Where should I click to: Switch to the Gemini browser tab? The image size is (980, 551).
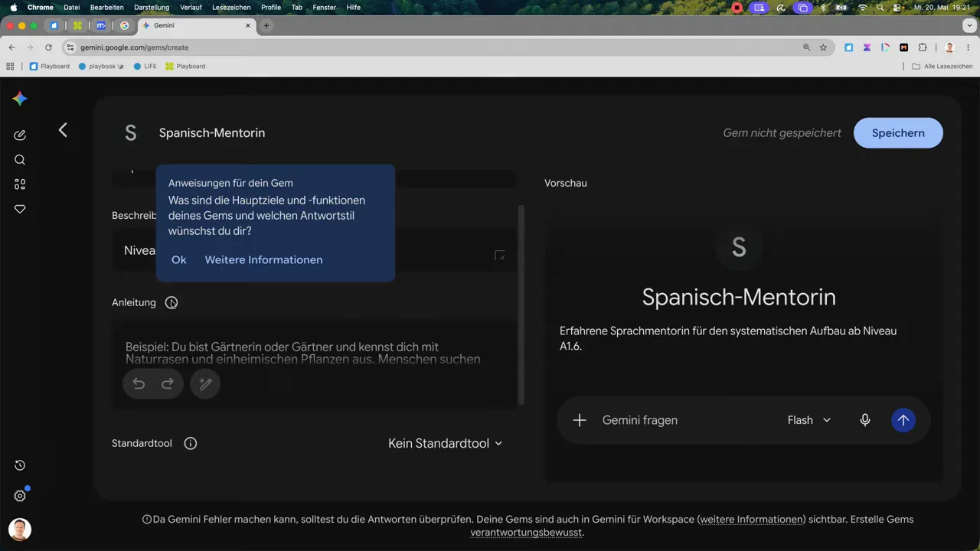click(195, 25)
